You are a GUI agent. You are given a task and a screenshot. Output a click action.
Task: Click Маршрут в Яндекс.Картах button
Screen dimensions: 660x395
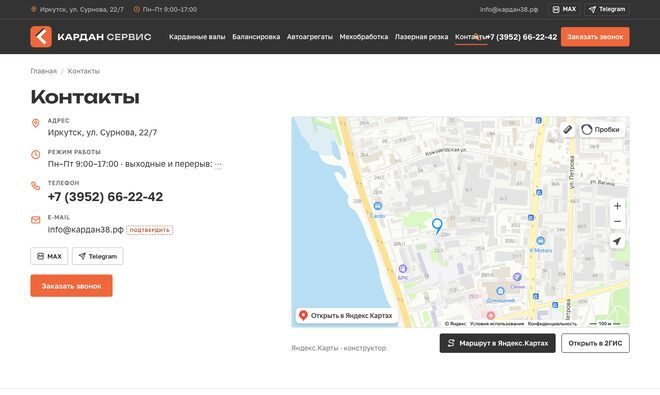click(498, 343)
